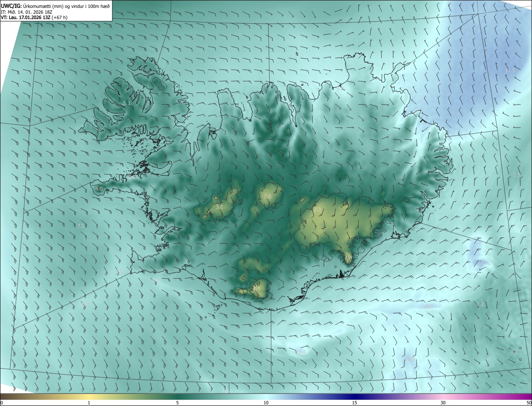Click the '3.1' value label on the glacier
Screen dimensions: 532x406
[x=220, y=207]
